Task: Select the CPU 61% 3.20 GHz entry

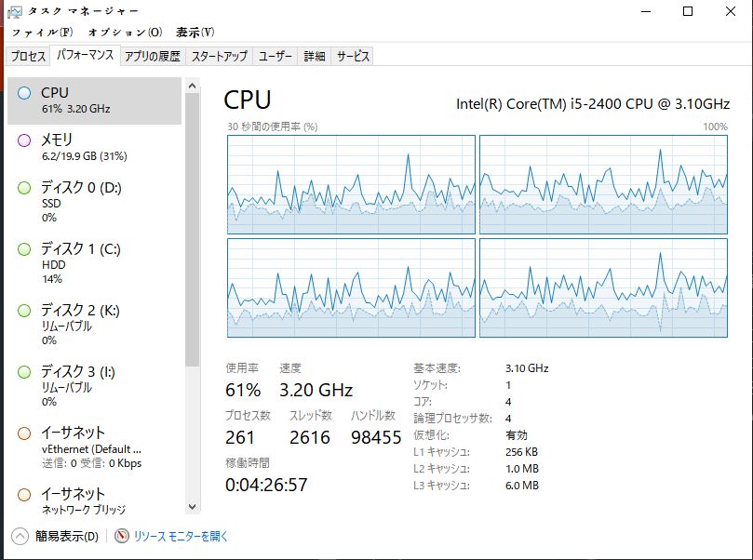Action: [x=95, y=100]
